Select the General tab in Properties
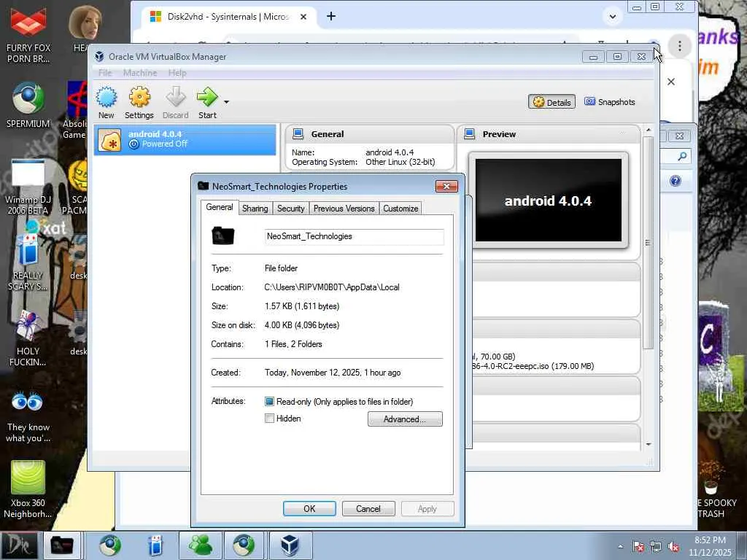 219,207
